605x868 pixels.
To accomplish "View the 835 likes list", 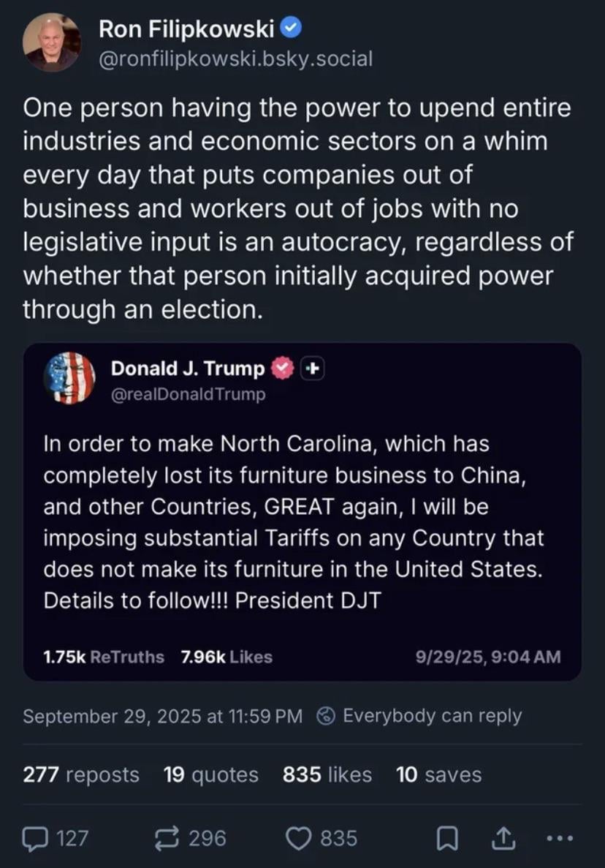I will click(x=327, y=774).
